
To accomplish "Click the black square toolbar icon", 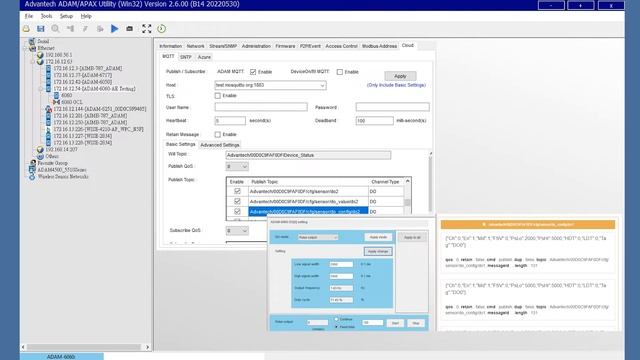I will click(129, 29).
